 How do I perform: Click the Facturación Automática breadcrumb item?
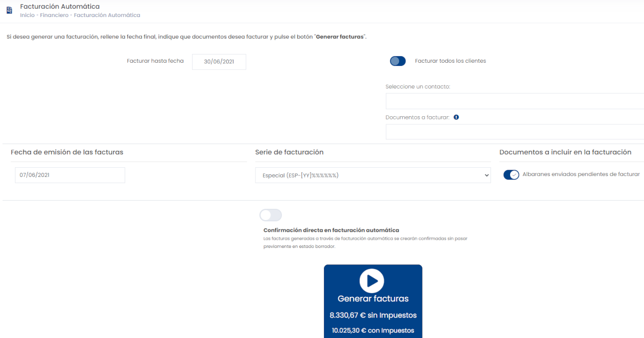tap(107, 15)
